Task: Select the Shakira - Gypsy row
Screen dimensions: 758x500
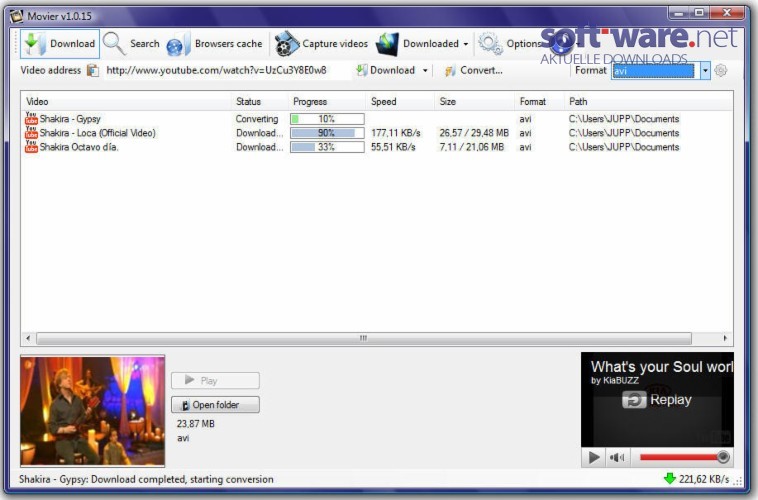Action: (377, 119)
